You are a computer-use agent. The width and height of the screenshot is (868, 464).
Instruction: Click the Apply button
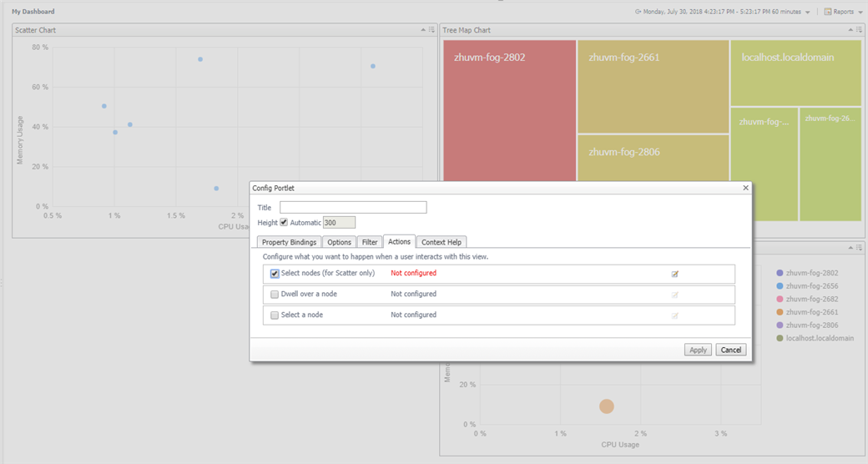698,350
